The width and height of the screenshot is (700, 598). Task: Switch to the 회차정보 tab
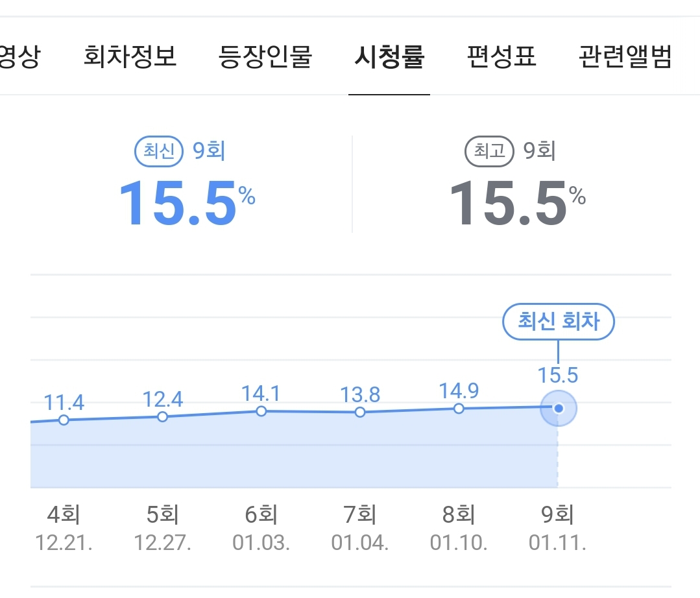[x=130, y=57]
